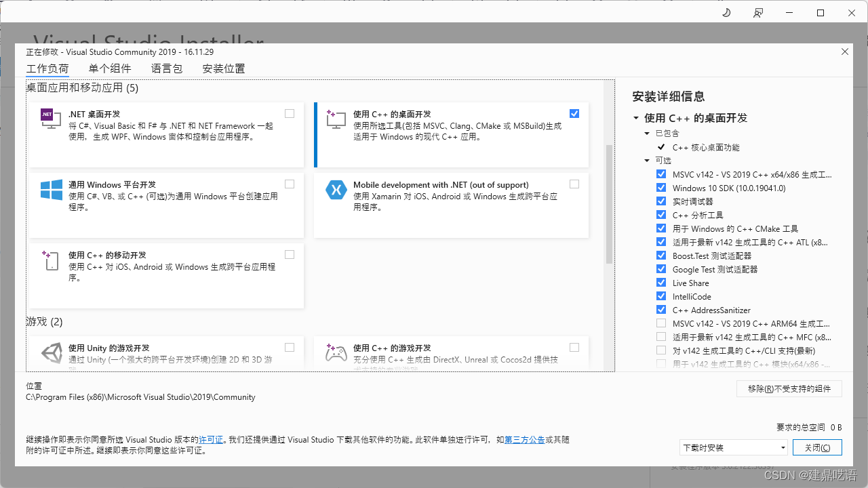The image size is (868, 488).
Task: Click the .NET 桌面开发 workload icon
Action: pos(52,119)
